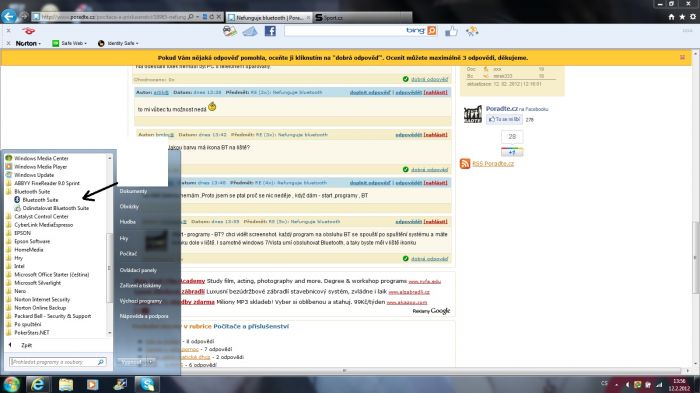Expand the Catalyst Control Center folder
Screen dimensions: 700x393
41,217
